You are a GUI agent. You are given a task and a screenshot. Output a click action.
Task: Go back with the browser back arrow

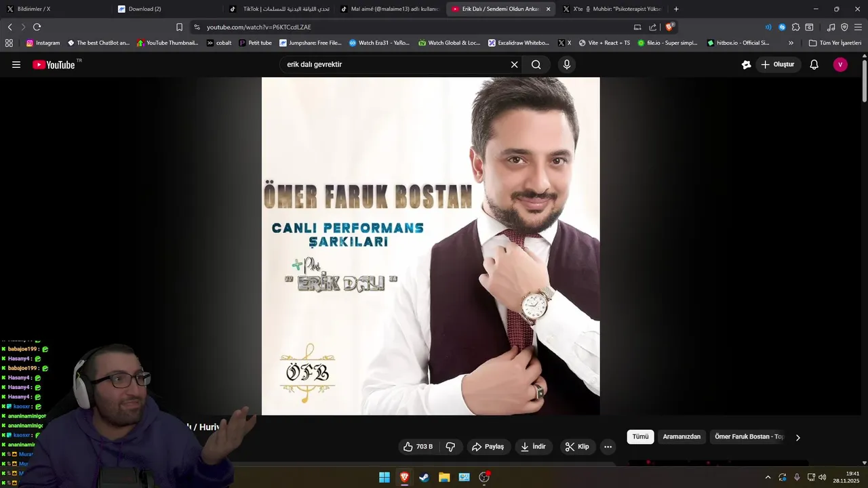coord(9,27)
